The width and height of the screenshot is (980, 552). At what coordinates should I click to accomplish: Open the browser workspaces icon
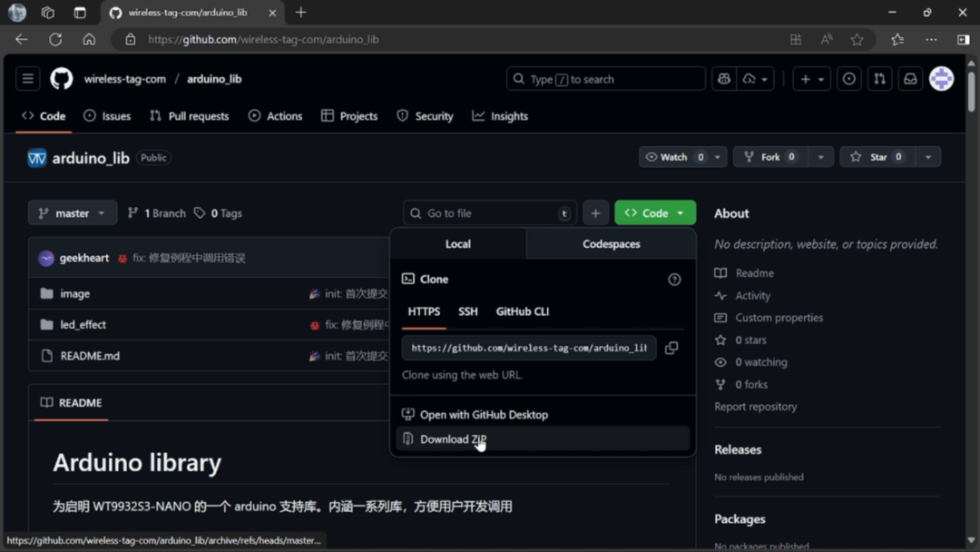tap(47, 13)
